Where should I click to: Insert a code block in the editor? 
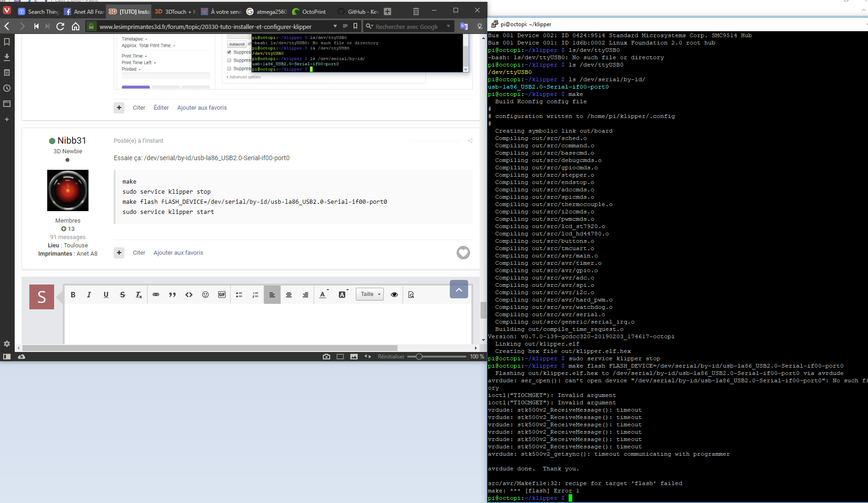point(189,295)
